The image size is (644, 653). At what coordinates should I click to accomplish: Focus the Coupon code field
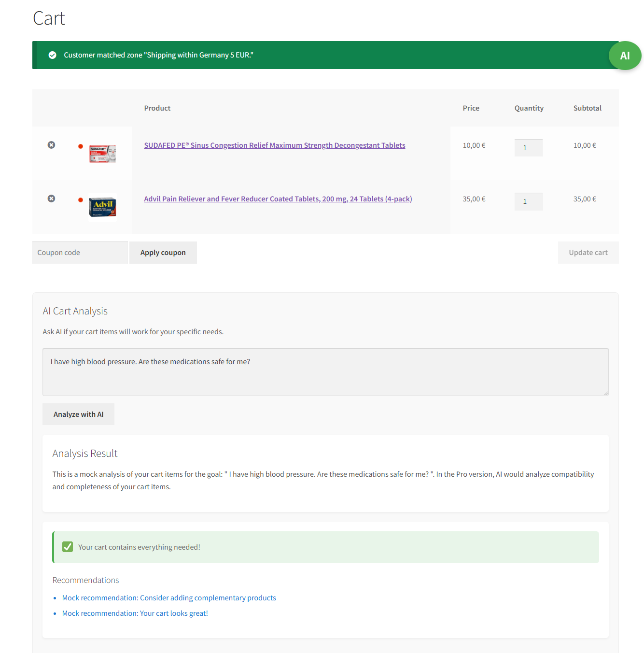[80, 253]
